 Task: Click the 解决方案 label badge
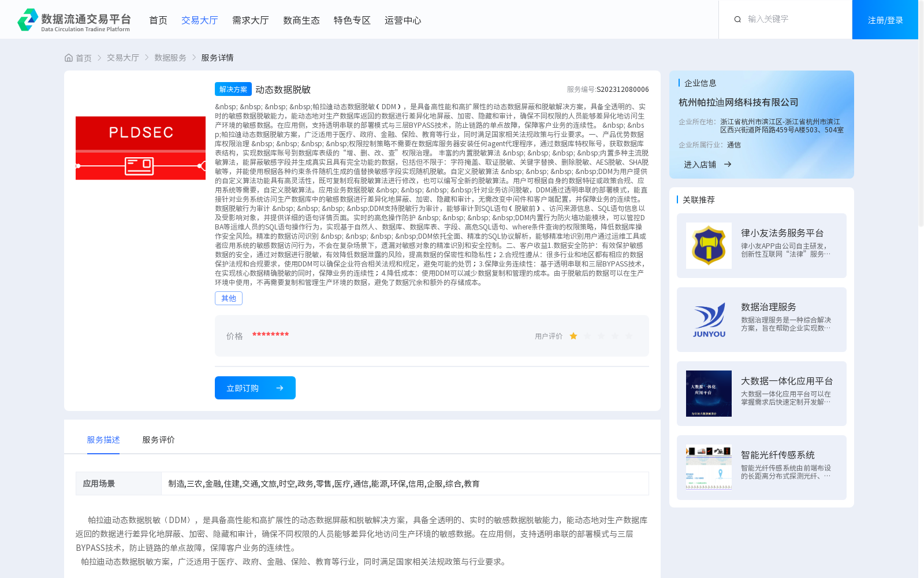[x=233, y=89]
